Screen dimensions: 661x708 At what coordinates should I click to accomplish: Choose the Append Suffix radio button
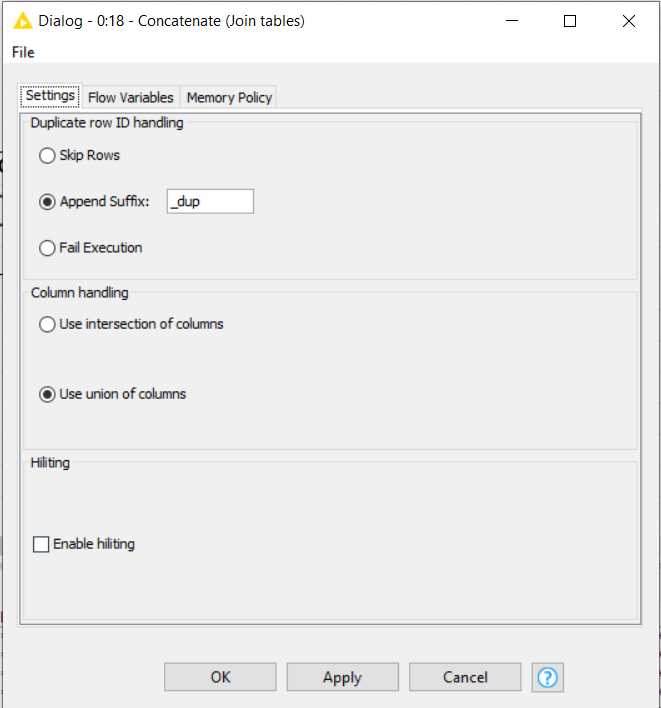pos(47,202)
